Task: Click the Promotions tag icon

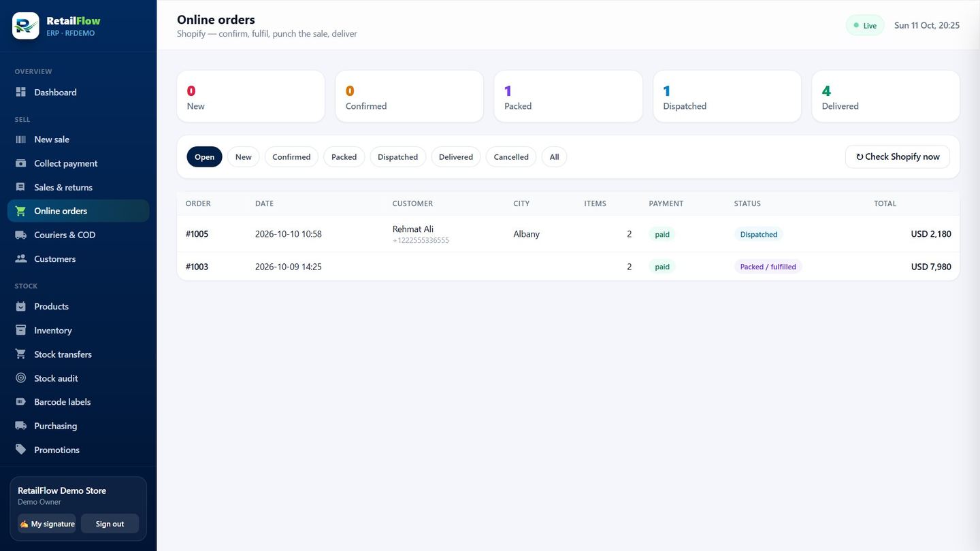Action: click(21, 450)
